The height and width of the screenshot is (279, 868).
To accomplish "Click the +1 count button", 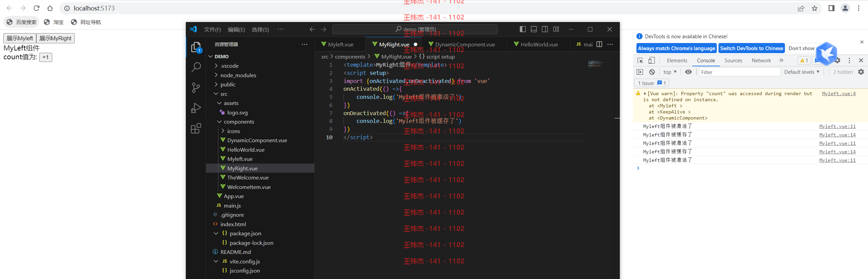I will tap(46, 57).
